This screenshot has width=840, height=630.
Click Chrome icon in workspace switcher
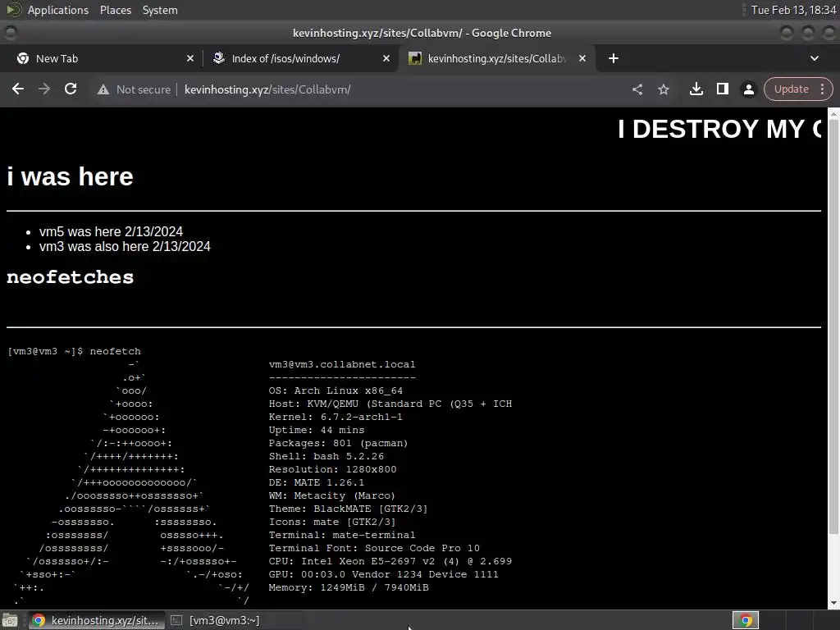tap(746, 620)
